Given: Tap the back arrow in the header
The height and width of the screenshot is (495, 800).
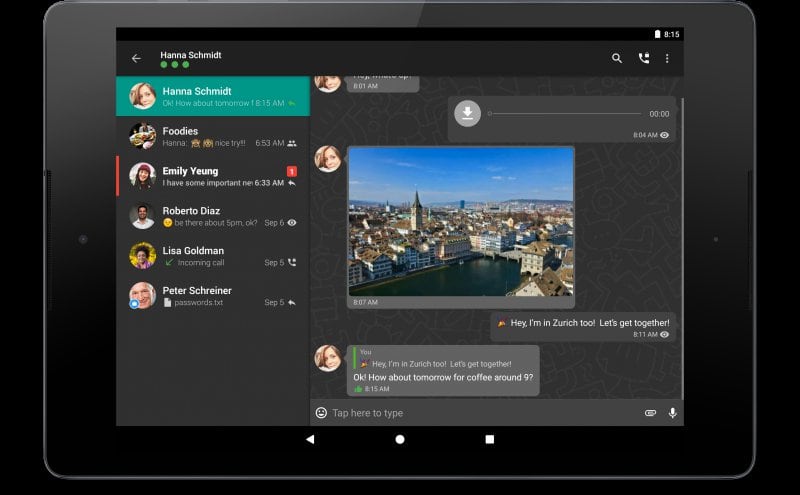Looking at the screenshot, I should pos(136,59).
